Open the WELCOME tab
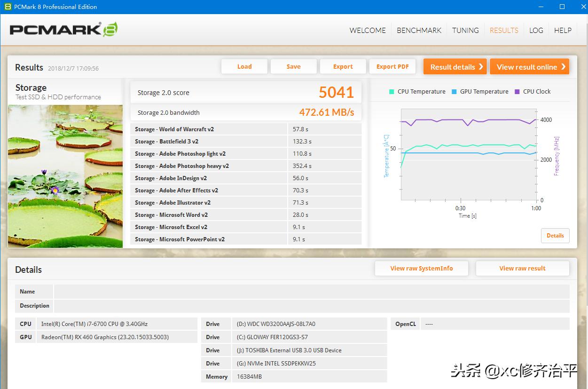Viewport: 588px width, 389px height. [367, 30]
